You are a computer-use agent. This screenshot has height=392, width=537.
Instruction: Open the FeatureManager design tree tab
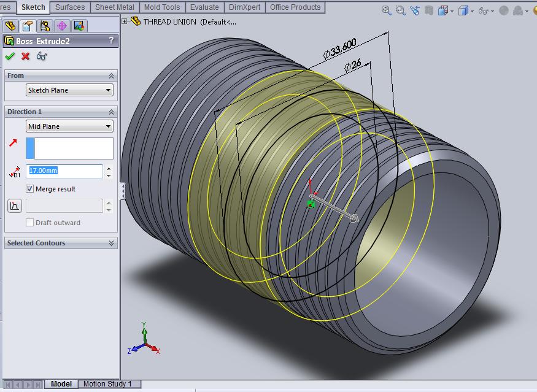(10, 25)
